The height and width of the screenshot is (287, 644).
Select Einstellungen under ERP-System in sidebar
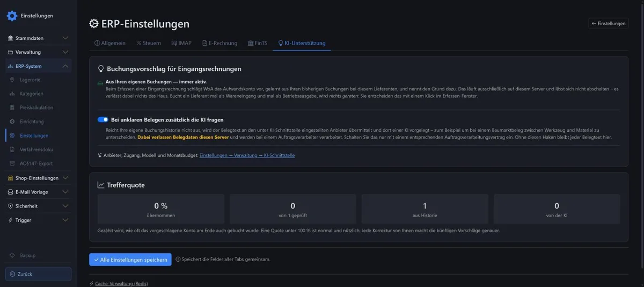(x=38, y=135)
